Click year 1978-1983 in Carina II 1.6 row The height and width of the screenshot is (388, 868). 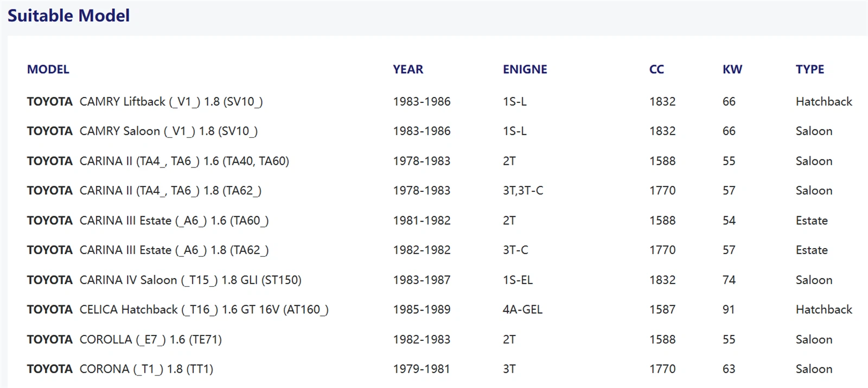tap(422, 161)
